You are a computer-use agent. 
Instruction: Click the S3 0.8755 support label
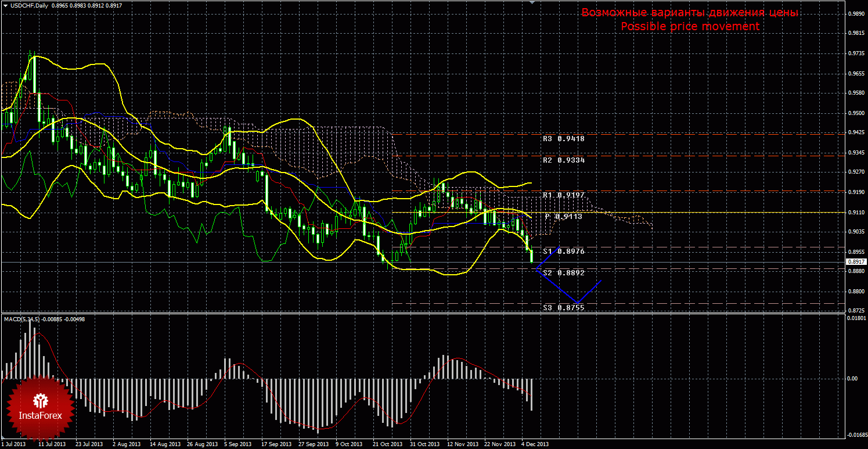(563, 308)
